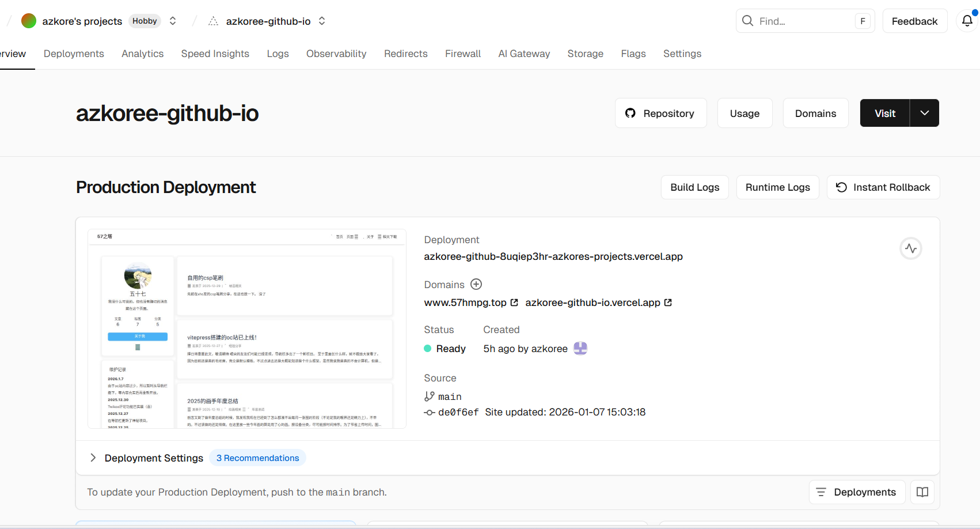Click the 3 Recommendations badge

click(257, 458)
